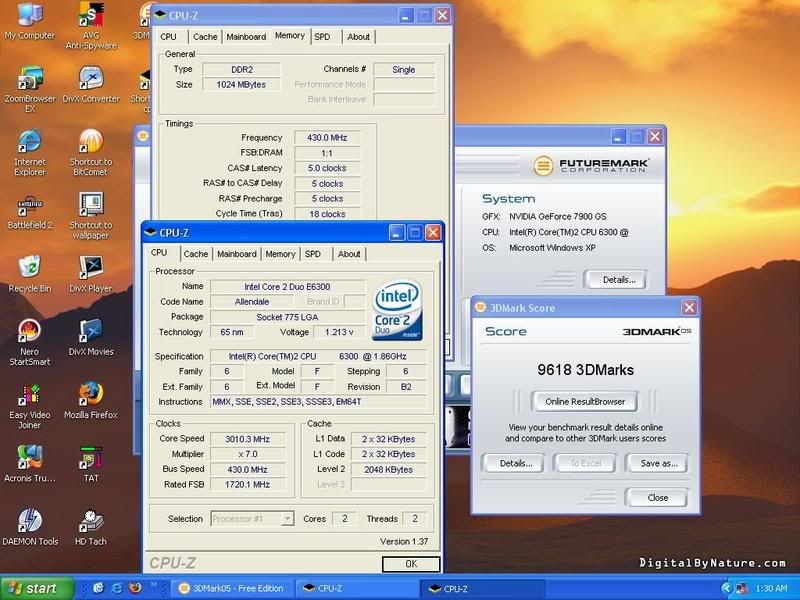Launch Easy Video Joiner icon

coord(30,393)
